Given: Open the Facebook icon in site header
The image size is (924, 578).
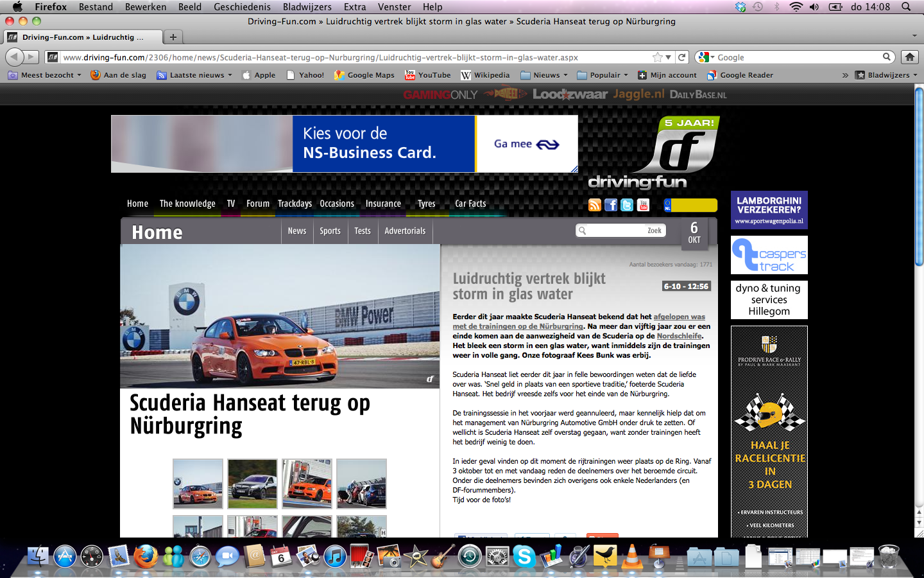Looking at the screenshot, I should tap(611, 205).
